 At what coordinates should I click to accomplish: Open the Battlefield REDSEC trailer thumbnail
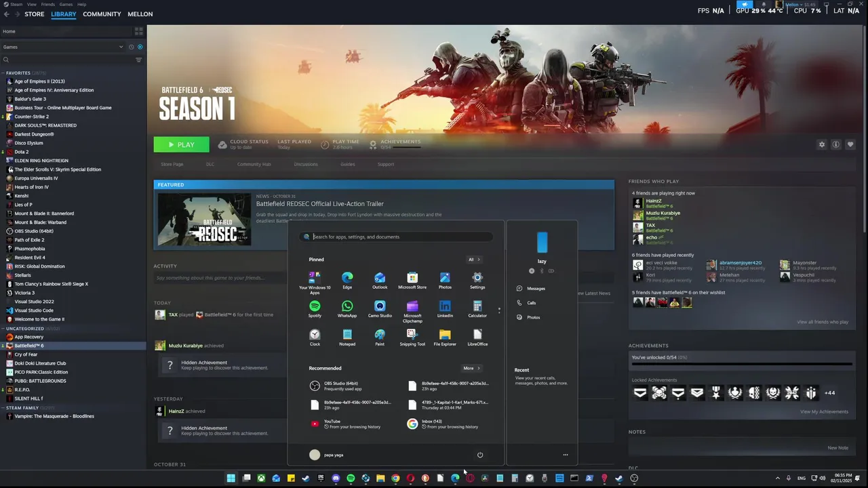(x=204, y=219)
